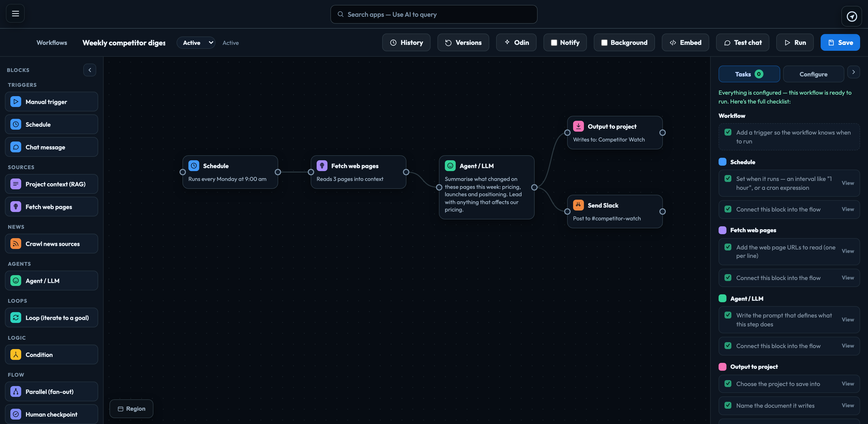
Task: Toggle the Background checkbox
Action: pyautogui.click(x=604, y=42)
